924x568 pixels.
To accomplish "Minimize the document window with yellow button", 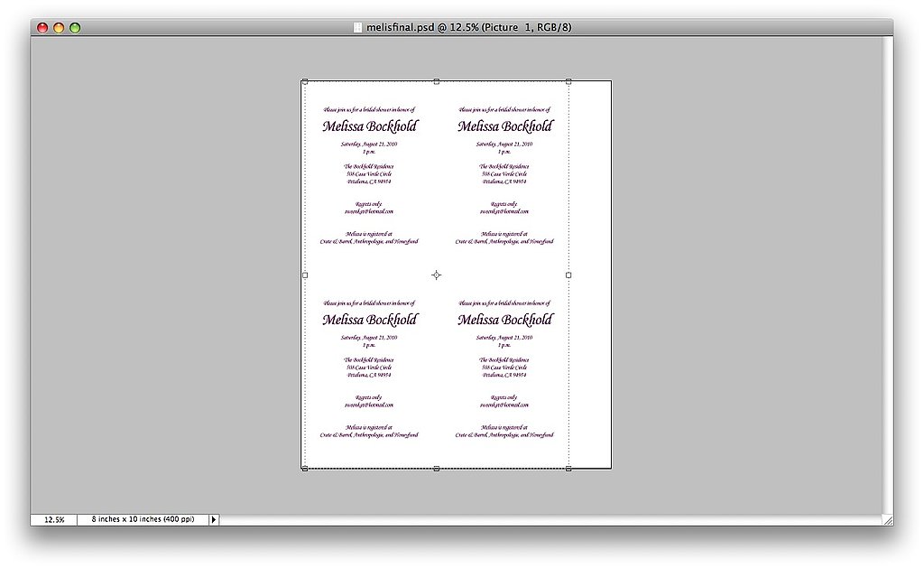I will pyautogui.click(x=59, y=28).
